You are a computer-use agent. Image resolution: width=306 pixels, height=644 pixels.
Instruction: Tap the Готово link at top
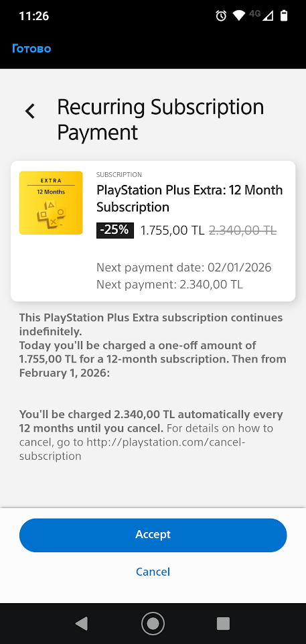coord(31,49)
